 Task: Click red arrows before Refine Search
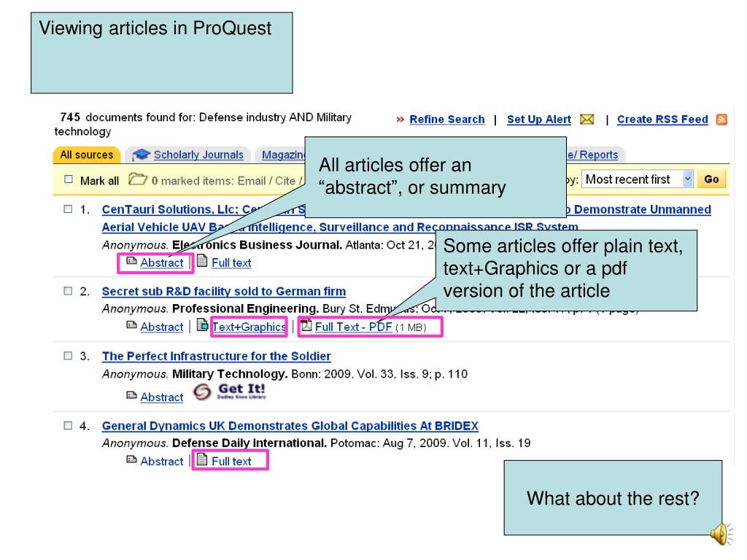(400, 120)
